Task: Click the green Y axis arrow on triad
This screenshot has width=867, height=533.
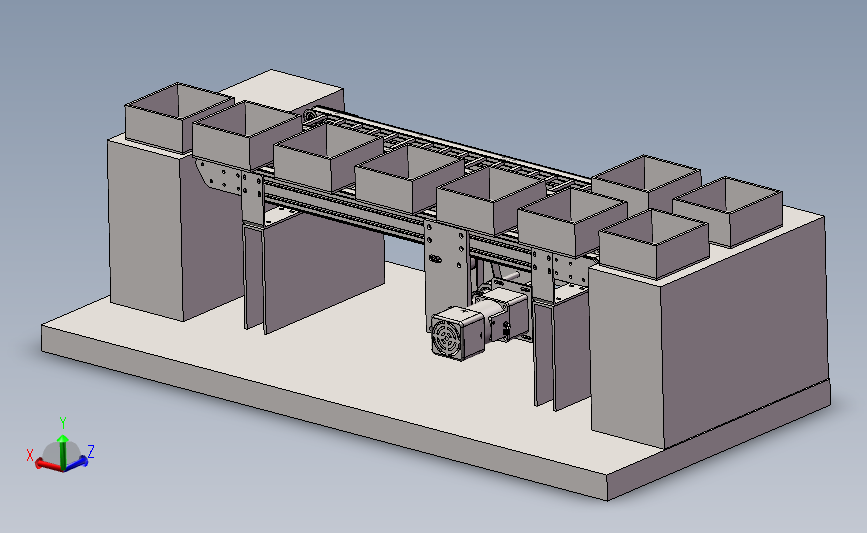Action: click(63, 451)
